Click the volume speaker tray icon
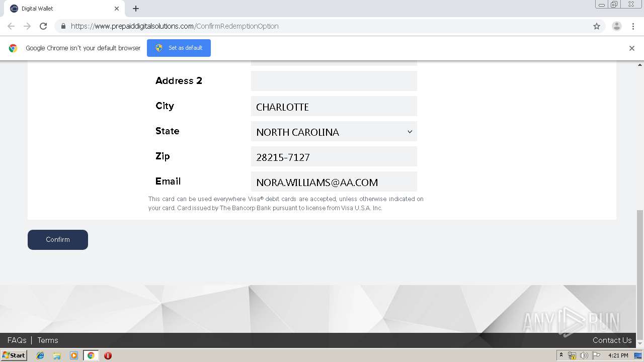Image resolution: width=644 pixels, height=362 pixels. click(584, 355)
